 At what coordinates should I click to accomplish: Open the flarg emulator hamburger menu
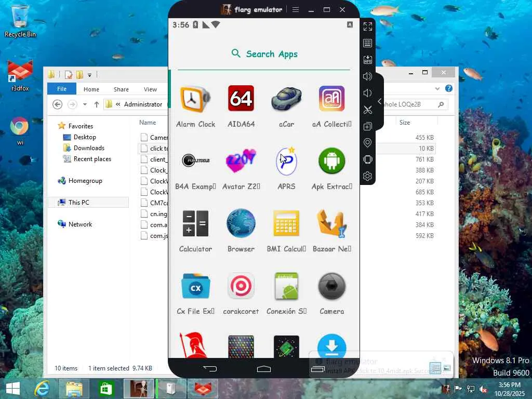tap(296, 9)
